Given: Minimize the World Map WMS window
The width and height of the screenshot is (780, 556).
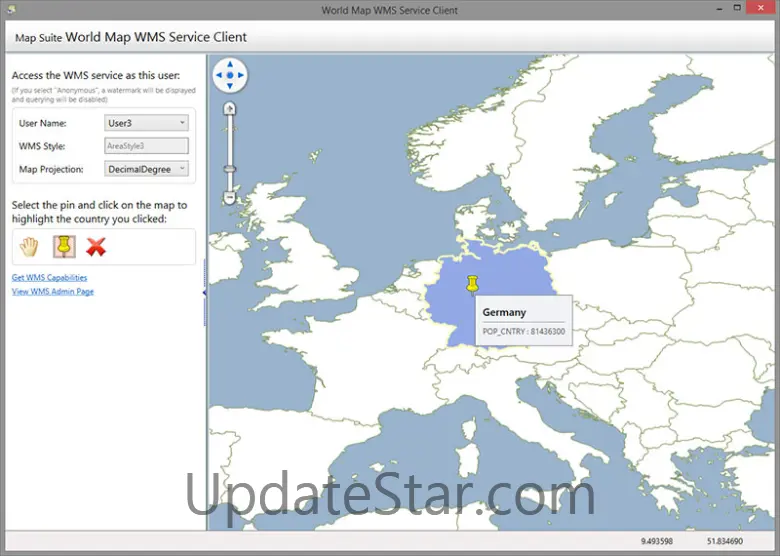Looking at the screenshot, I should (x=719, y=9).
